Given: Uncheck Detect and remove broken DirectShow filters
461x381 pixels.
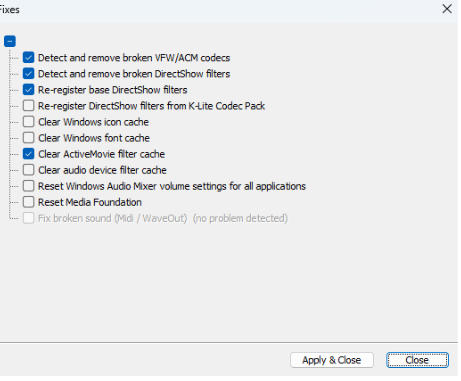Looking at the screenshot, I should [28, 74].
